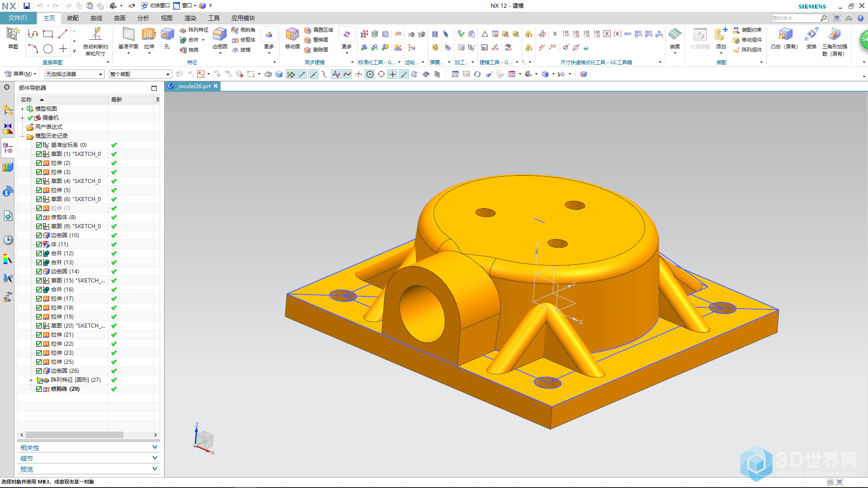The width and height of the screenshot is (868, 488).
Task: Open the 应用模块 ribbon tab
Action: click(243, 18)
